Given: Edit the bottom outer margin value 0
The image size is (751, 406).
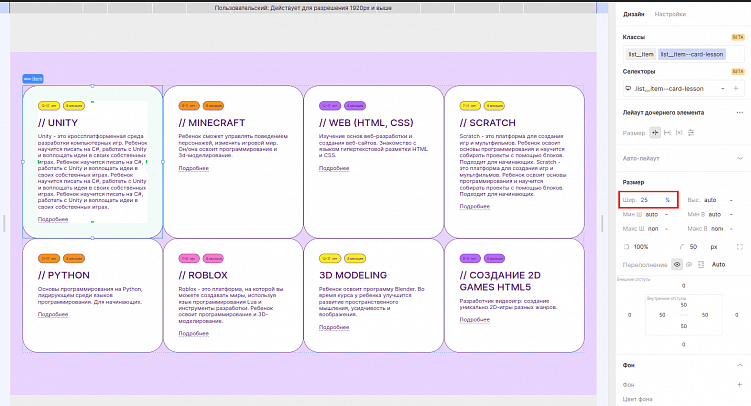Looking at the screenshot, I should pos(683,344).
